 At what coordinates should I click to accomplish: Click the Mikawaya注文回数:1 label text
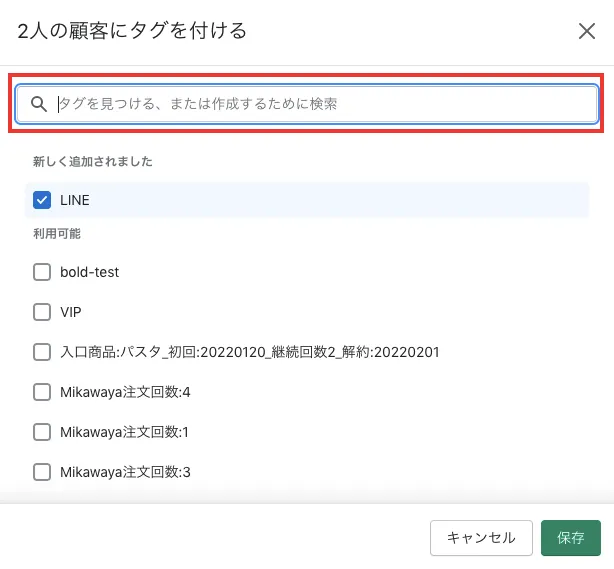[x=125, y=432]
